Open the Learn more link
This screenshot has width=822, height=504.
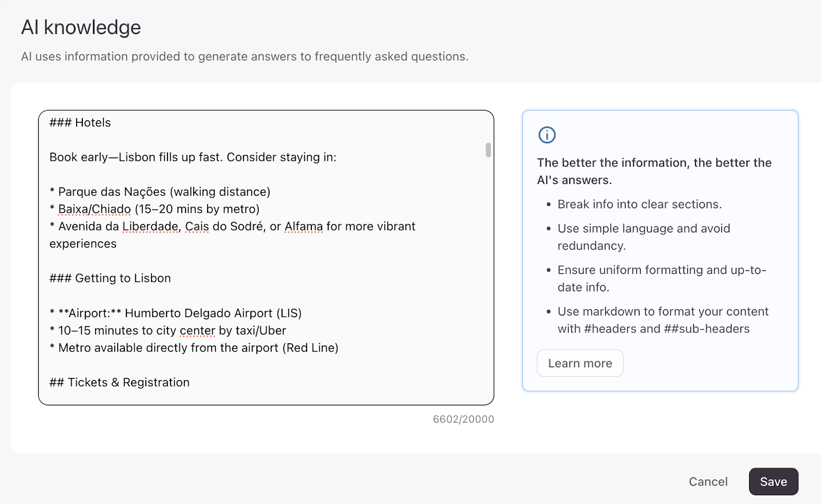580,363
